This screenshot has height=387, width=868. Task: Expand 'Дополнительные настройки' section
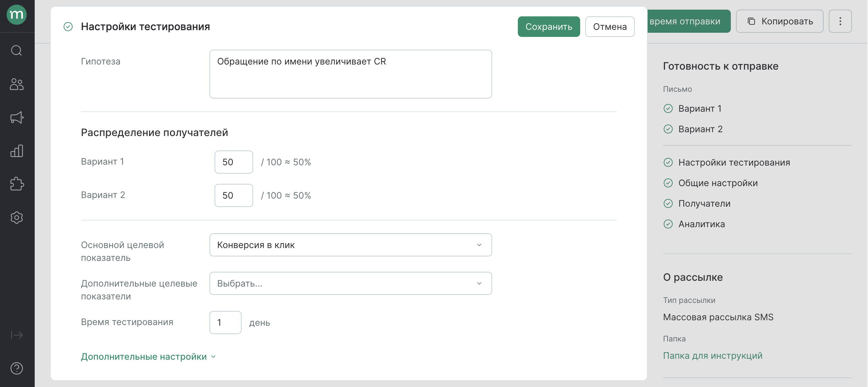click(148, 357)
